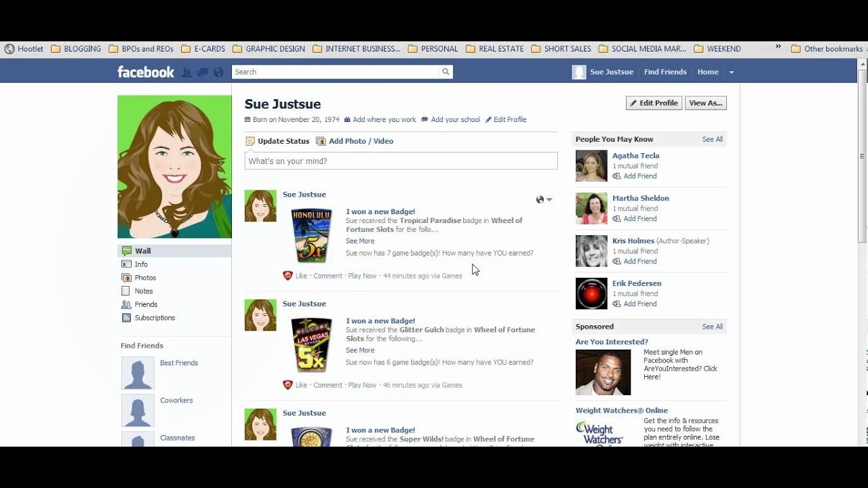Expand the hidden bookmarks chevron
The height and width of the screenshot is (488, 868).
(x=779, y=48)
